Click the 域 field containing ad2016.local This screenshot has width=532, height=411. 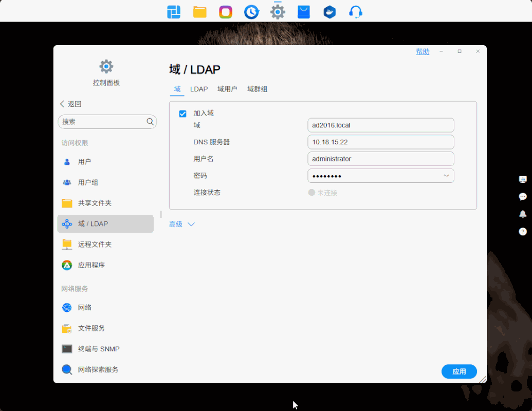click(x=381, y=125)
